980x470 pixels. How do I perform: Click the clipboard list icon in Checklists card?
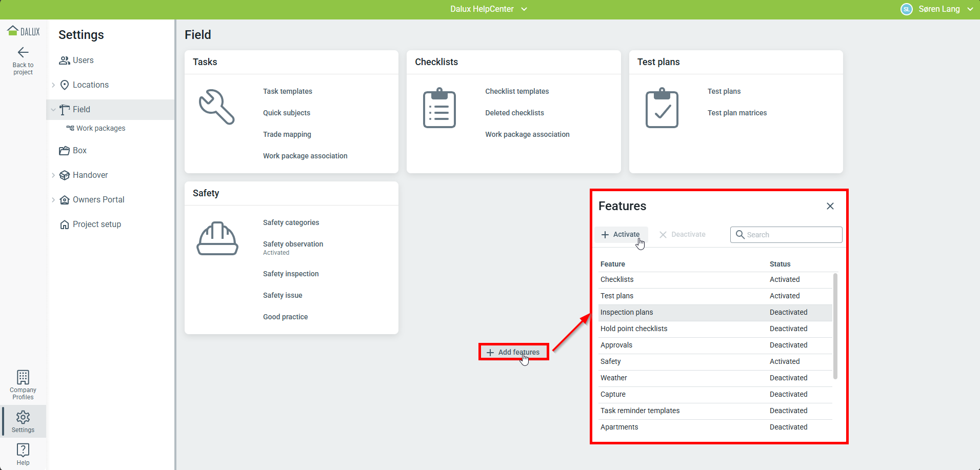[x=439, y=108]
